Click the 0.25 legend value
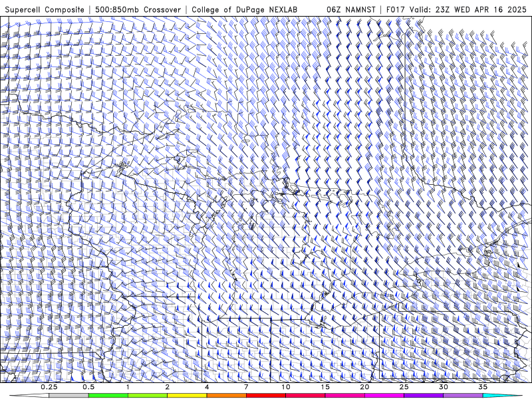The image size is (532, 399). pos(49,387)
